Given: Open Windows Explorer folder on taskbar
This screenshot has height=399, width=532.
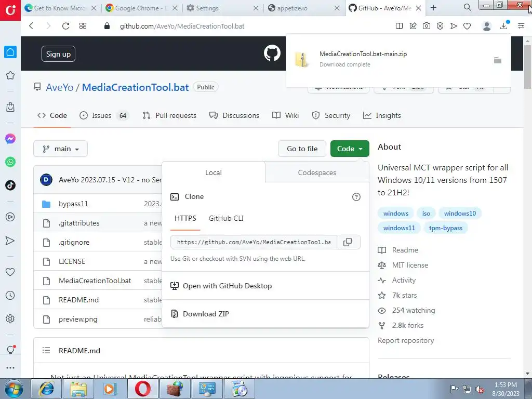Looking at the screenshot, I should tap(79, 389).
